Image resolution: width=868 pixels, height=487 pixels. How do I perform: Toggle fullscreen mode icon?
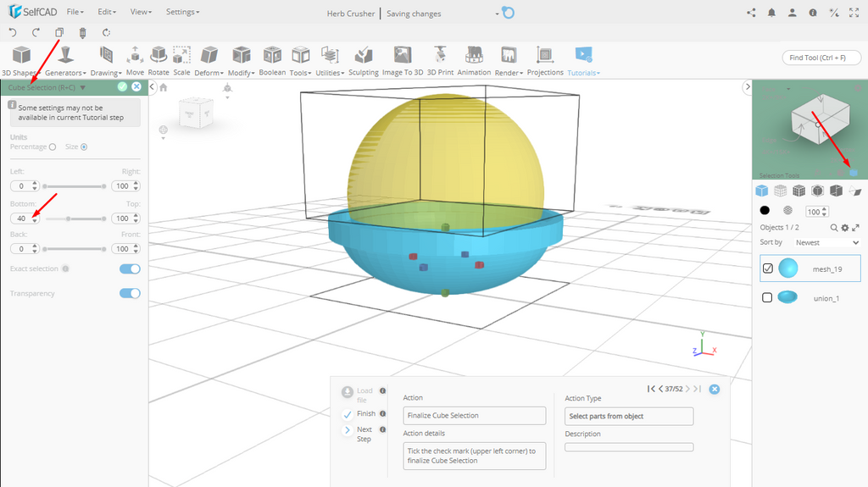(x=854, y=13)
